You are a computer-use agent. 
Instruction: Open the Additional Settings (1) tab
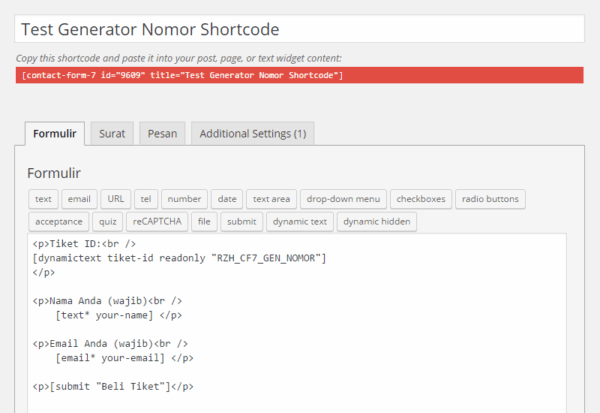(253, 134)
